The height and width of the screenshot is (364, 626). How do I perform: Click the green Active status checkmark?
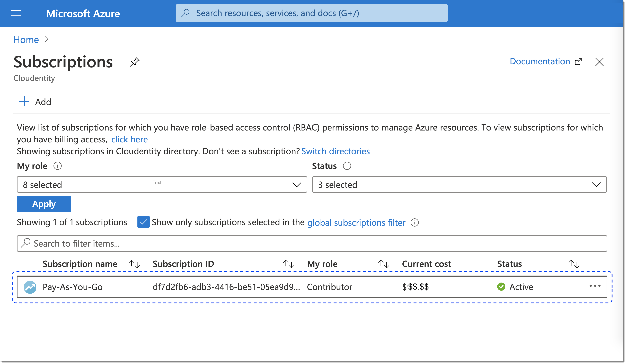click(x=501, y=287)
